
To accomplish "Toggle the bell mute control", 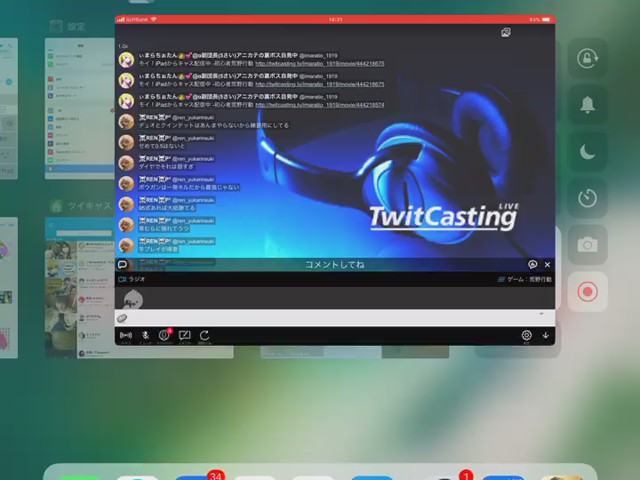I will click(587, 104).
